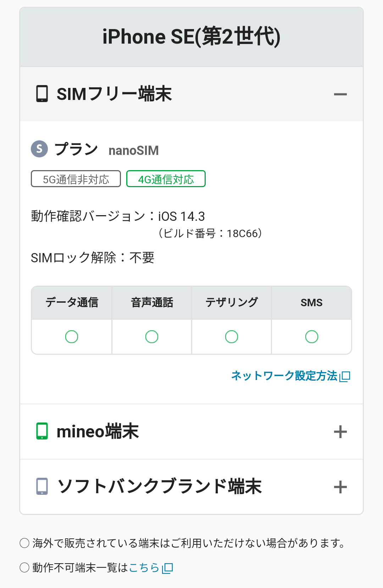Screen dimensions: 383x588
Task: Click the external link icon beside こちら
Action: pos(167,568)
